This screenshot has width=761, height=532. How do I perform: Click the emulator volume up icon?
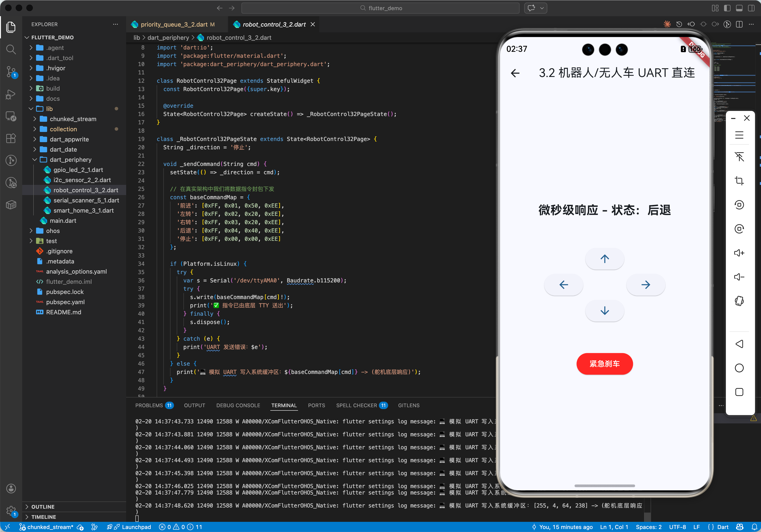739,253
